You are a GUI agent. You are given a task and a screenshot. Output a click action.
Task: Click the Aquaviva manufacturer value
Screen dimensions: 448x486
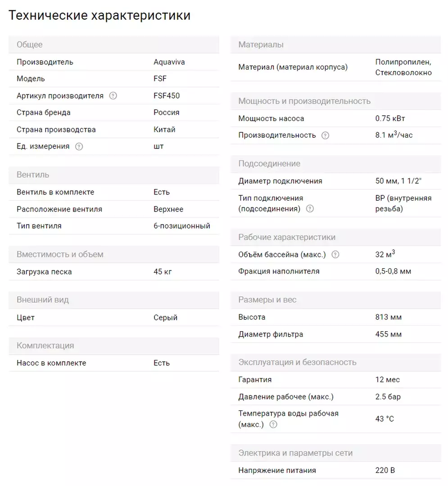169,62
